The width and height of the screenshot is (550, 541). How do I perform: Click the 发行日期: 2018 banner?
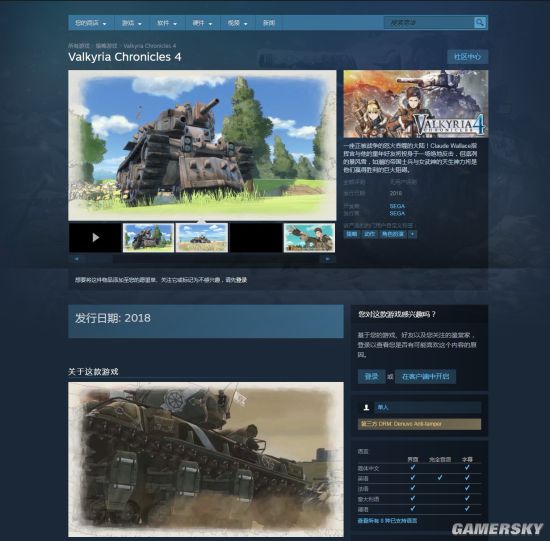click(x=206, y=321)
